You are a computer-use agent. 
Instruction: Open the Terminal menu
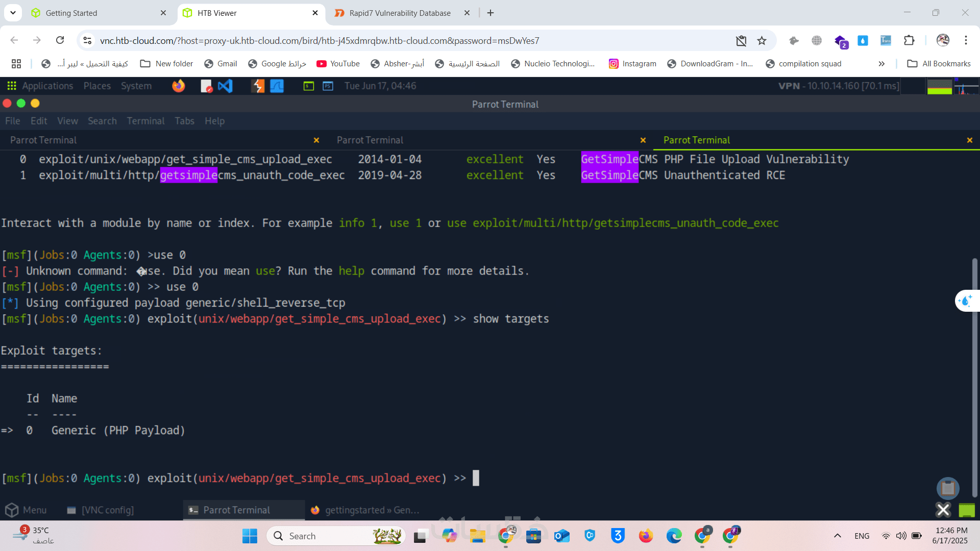coord(145,121)
